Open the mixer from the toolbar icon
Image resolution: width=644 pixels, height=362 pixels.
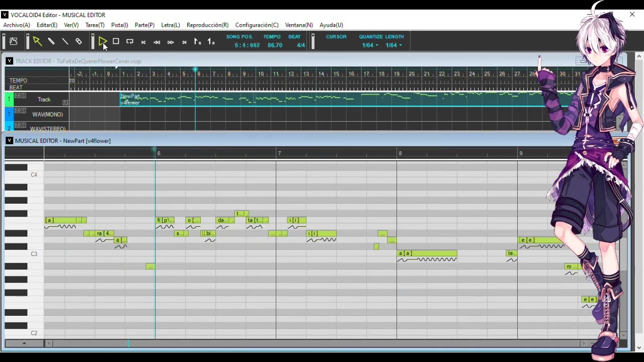[x=14, y=42]
